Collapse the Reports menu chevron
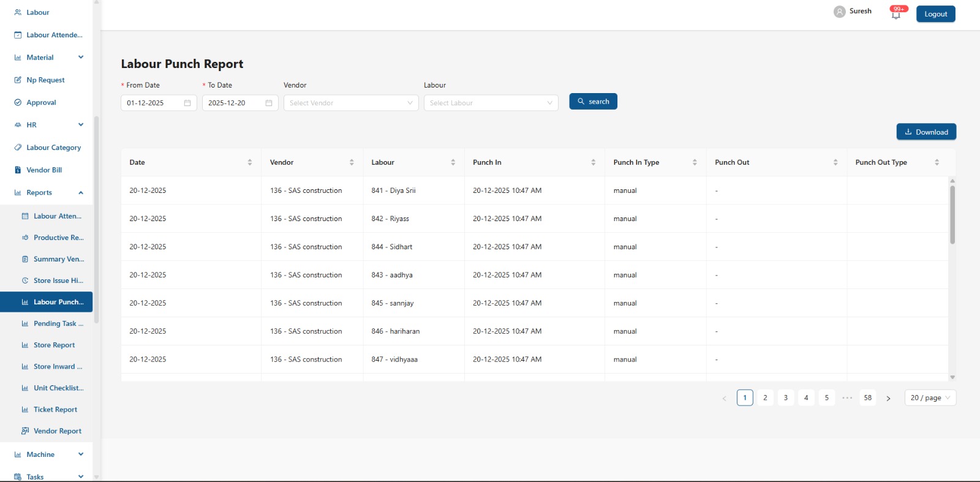Screen dimensions: 980x482 pos(81,192)
